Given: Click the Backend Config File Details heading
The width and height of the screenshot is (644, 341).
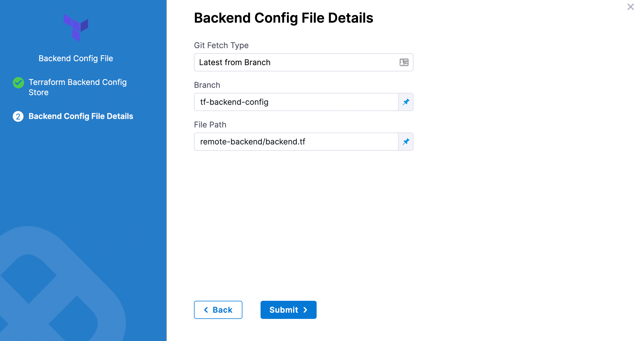Looking at the screenshot, I should 283,18.
